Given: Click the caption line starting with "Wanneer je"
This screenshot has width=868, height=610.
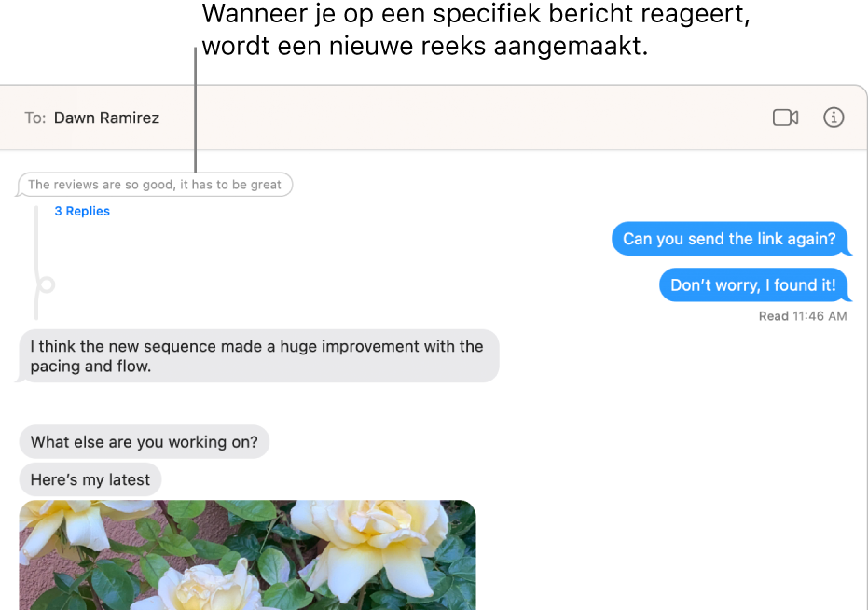Looking at the screenshot, I should click(475, 14).
